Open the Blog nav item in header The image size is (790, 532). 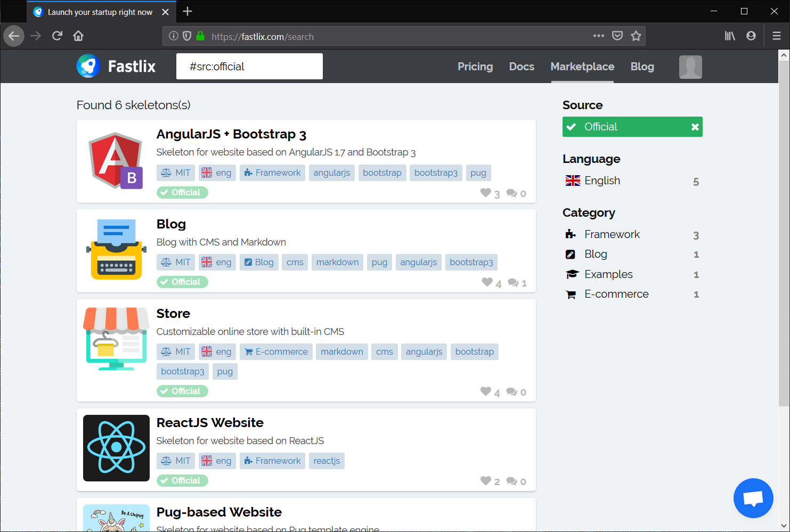[642, 67]
